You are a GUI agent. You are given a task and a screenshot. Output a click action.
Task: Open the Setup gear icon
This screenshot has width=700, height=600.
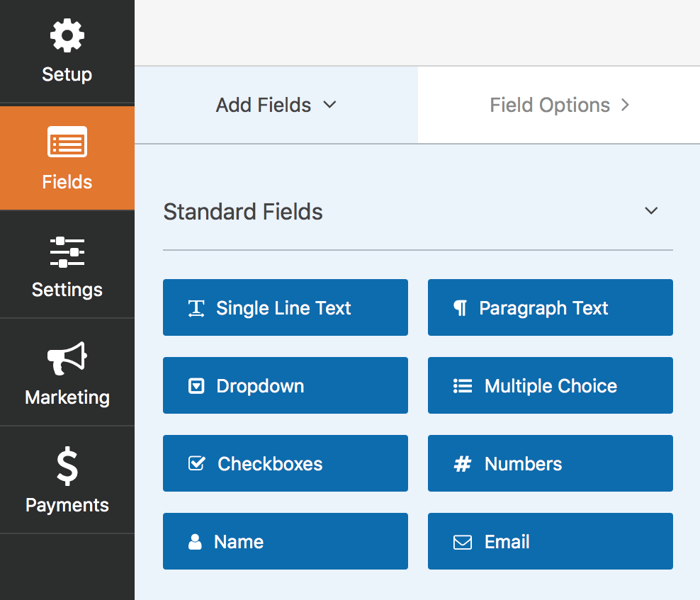click(x=67, y=35)
